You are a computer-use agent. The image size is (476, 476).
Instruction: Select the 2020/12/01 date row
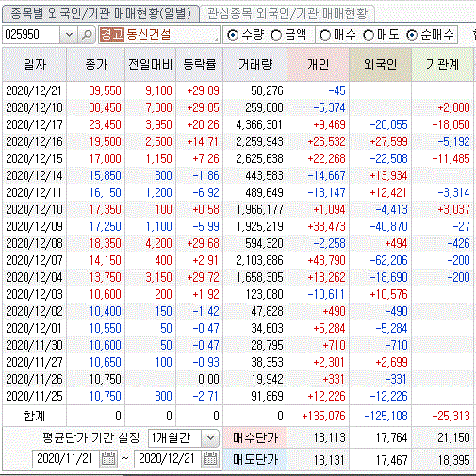click(238, 328)
